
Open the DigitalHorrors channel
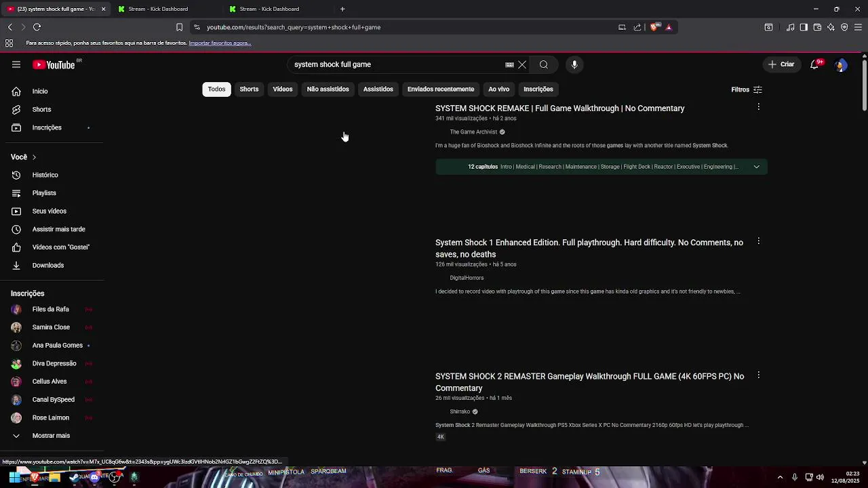[467, 278]
